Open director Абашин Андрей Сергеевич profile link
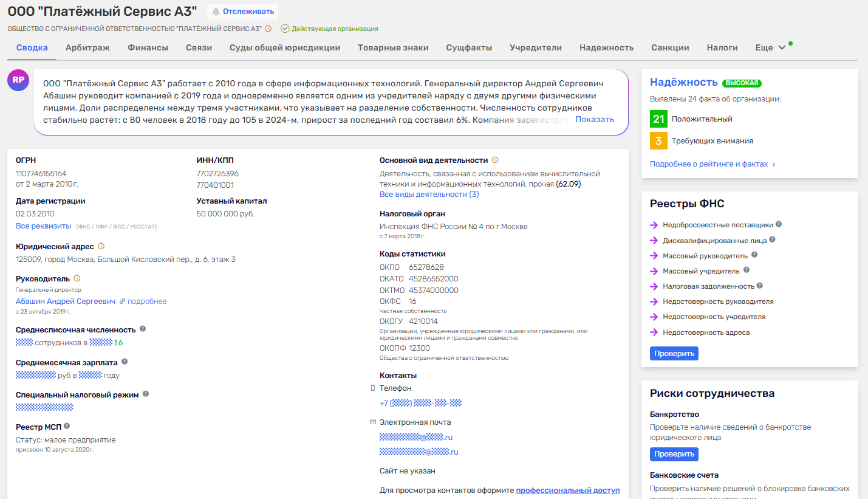This screenshot has height=499, width=868. [66, 301]
